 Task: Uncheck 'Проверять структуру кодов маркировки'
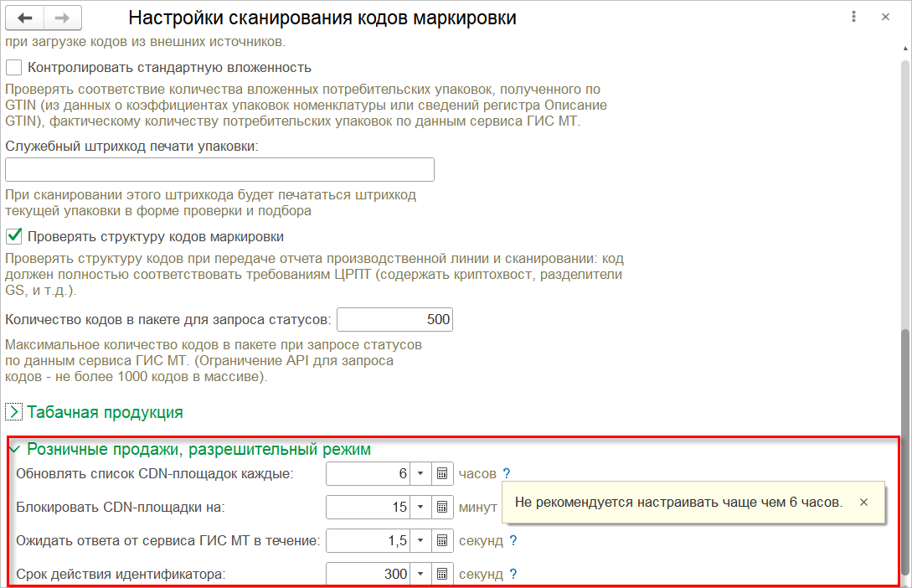(x=14, y=237)
